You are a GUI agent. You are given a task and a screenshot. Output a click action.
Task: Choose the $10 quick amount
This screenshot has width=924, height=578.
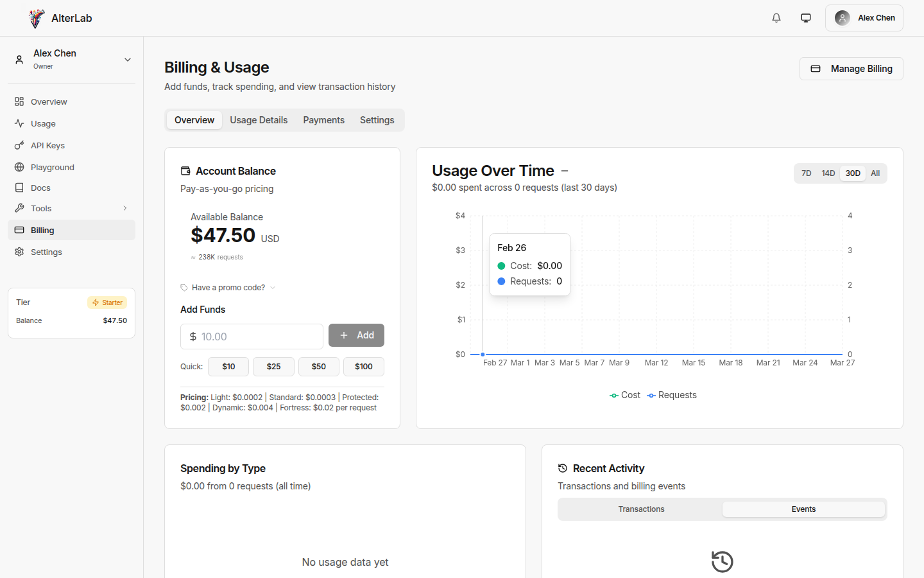pyautogui.click(x=228, y=367)
